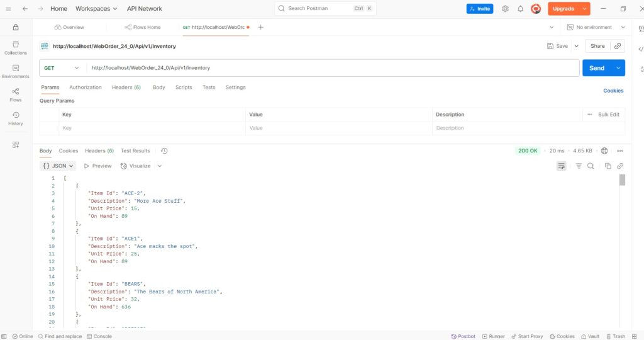The height and width of the screenshot is (340, 644).
Task: Toggle word wrap in the response body
Action: [562, 166]
